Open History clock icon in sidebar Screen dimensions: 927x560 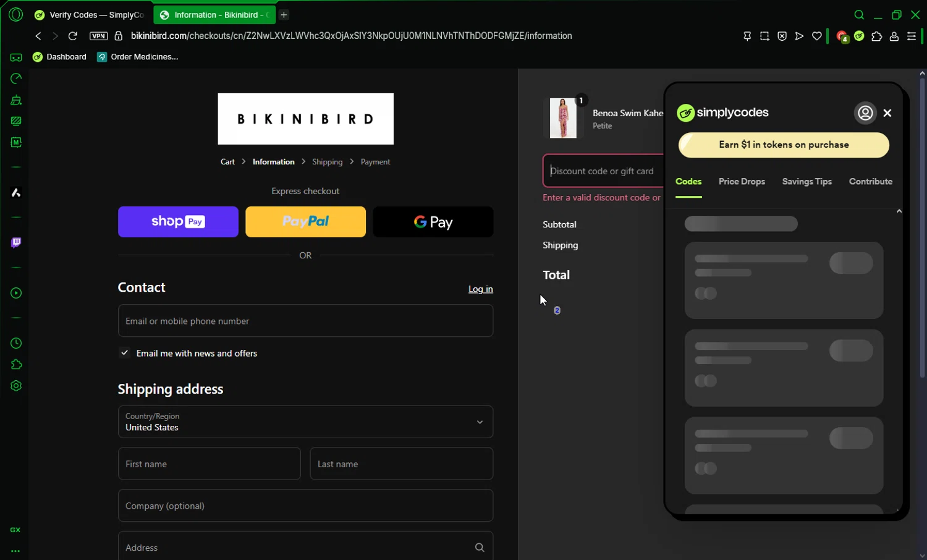pyautogui.click(x=16, y=343)
